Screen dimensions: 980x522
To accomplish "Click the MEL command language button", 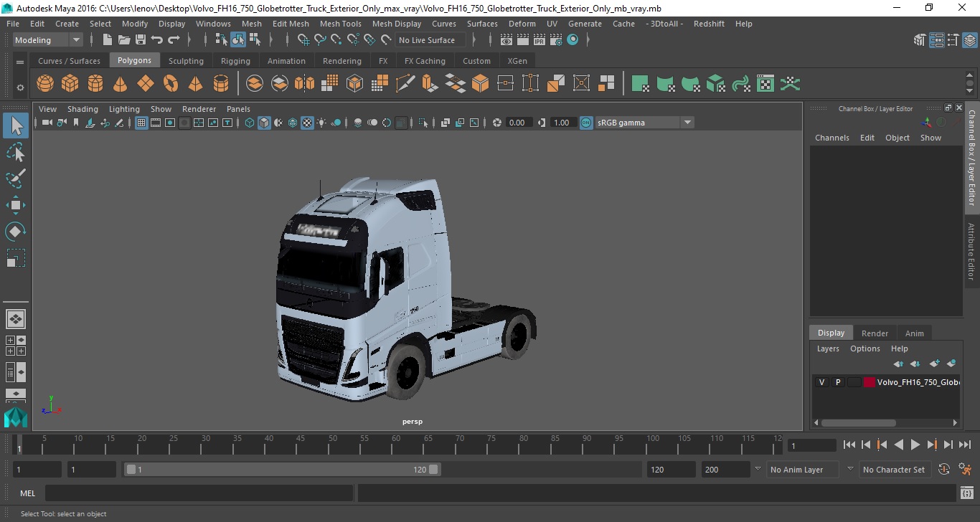I will [27, 493].
